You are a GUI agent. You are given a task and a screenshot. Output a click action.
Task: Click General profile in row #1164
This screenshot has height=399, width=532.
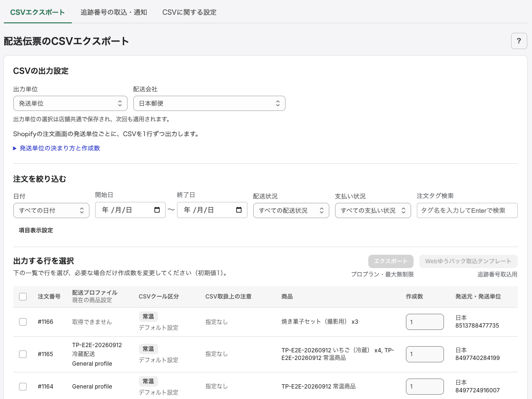[x=92, y=387]
